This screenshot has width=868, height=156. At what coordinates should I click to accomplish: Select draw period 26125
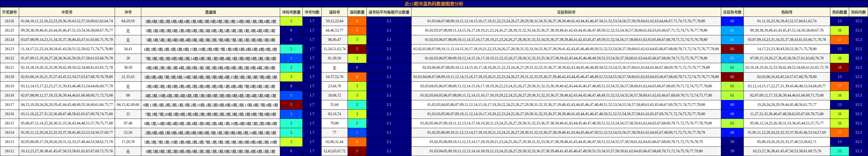click(x=10, y=30)
